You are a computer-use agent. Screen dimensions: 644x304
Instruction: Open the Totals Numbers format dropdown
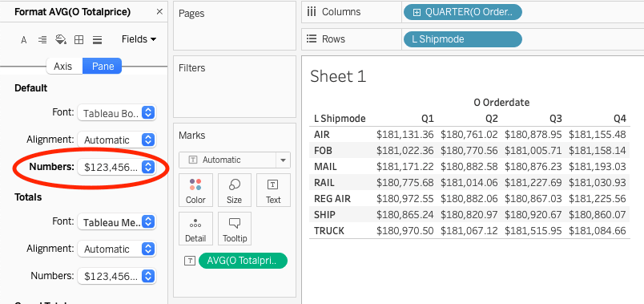coord(117,277)
